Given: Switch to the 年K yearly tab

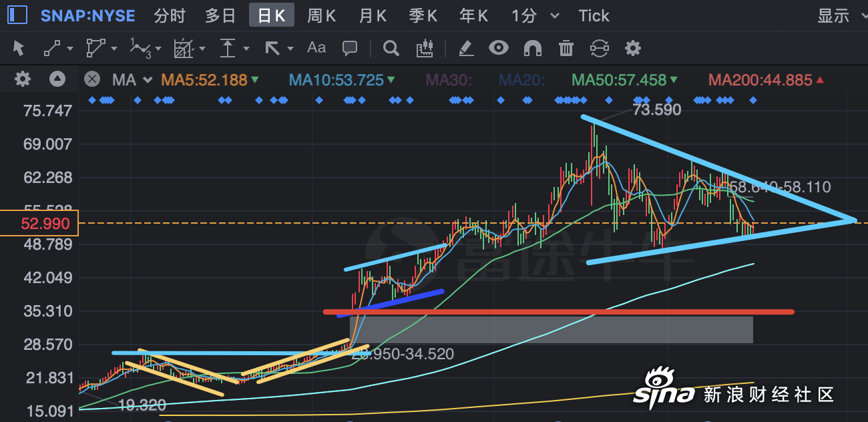Looking at the screenshot, I should point(474,15).
